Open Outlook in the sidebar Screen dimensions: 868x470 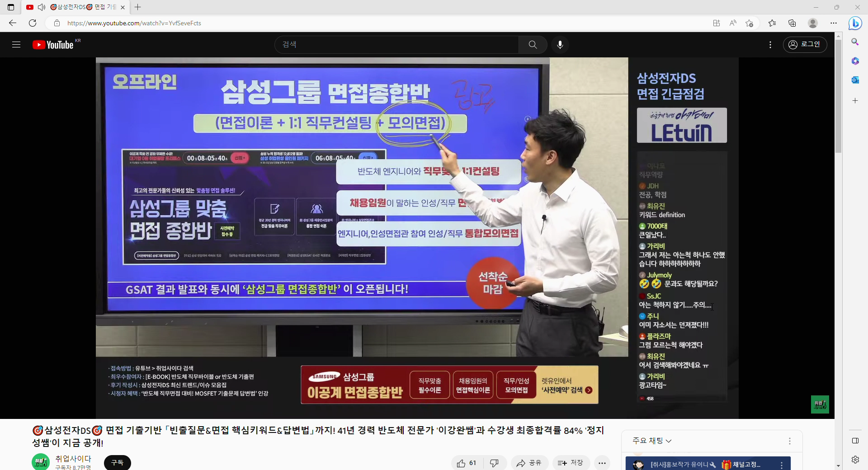pyautogui.click(x=855, y=80)
